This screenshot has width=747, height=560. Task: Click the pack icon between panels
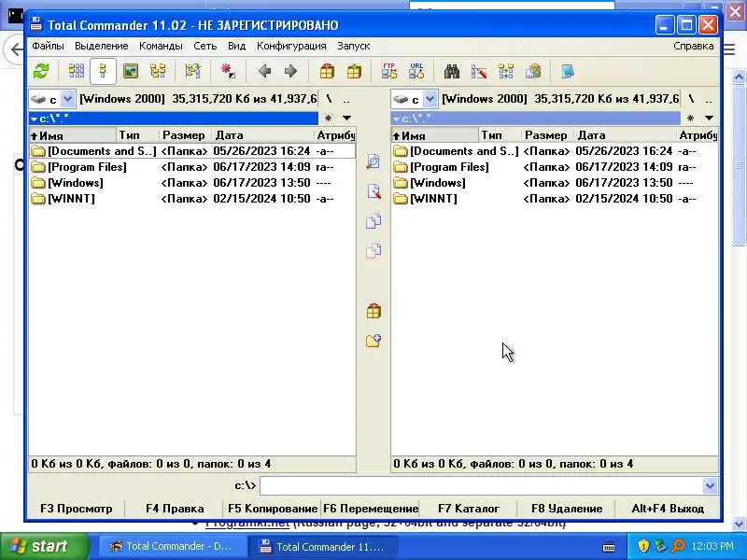(x=373, y=312)
